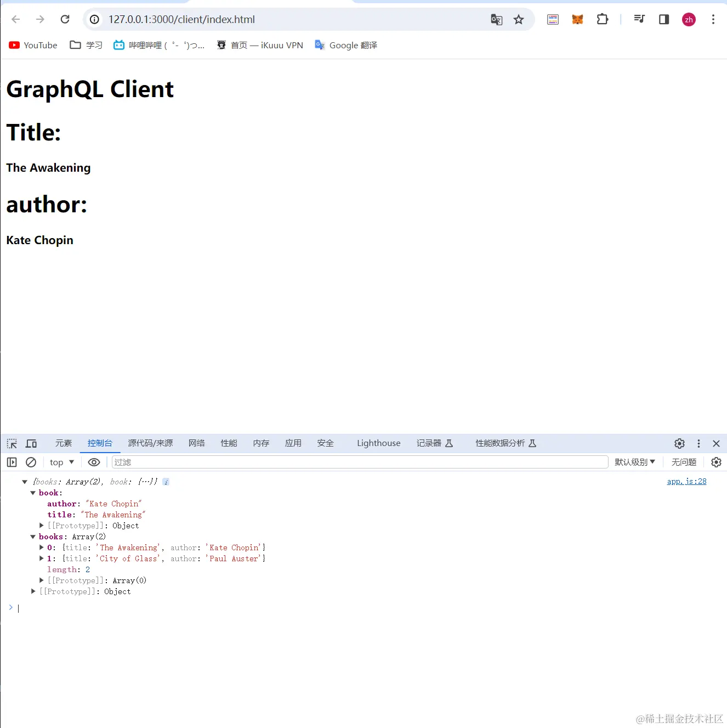Toggle the console sidebar
This screenshot has height=728, width=727.
tap(12, 462)
